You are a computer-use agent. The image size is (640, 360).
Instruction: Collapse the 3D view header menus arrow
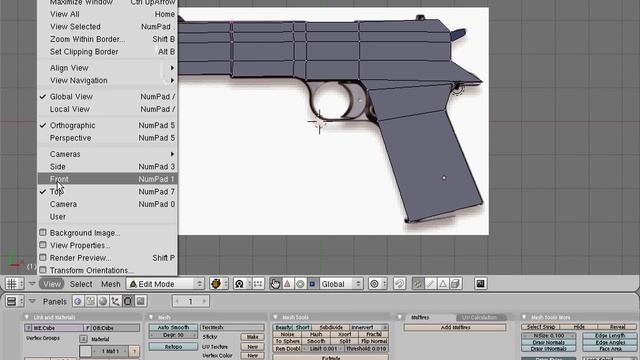tap(32, 284)
